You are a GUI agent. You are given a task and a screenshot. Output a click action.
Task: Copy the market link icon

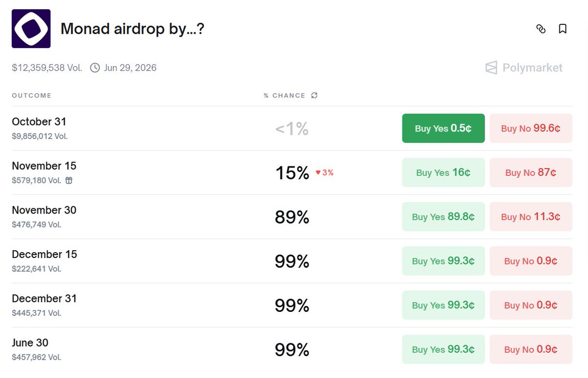click(541, 29)
